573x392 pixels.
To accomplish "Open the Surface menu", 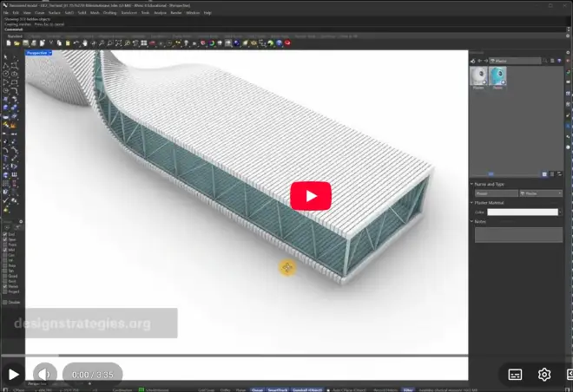I will tap(55, 13).
